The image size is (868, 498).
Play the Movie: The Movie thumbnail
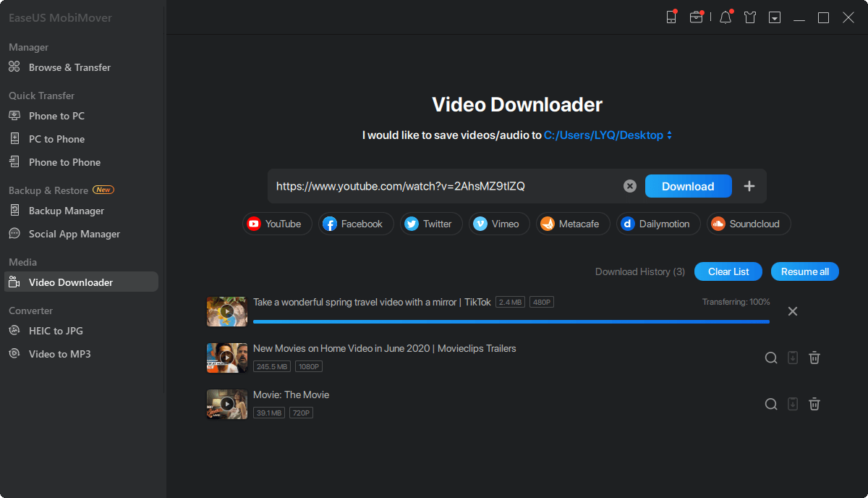(x=227, y=404)
